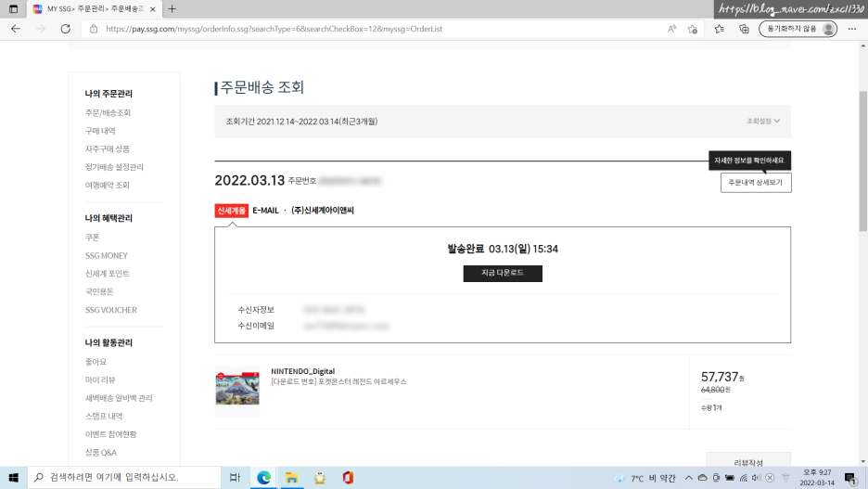Click the 57,737원 price text
This screenshot has height=489, width=868.
pos(722,377)
